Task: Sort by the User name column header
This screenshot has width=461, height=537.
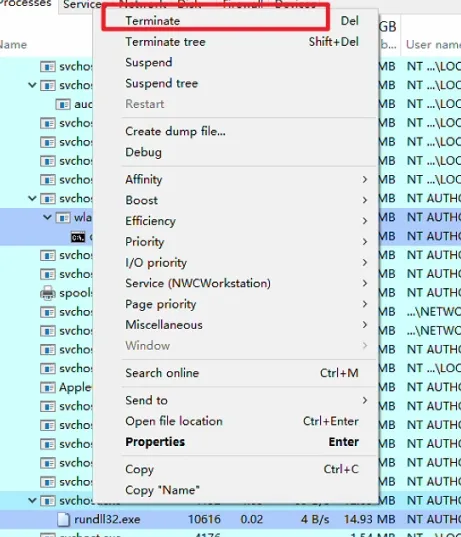Action: click(x=433, y=45)
